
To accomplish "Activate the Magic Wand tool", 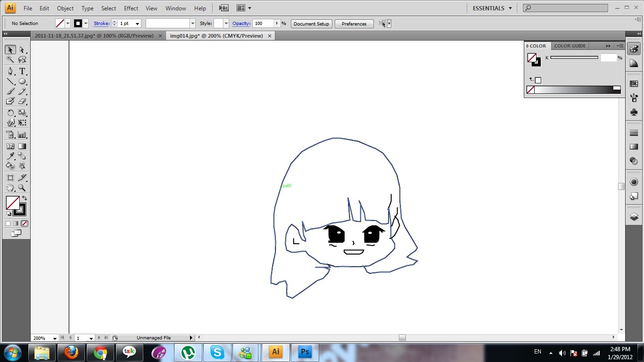I will click(10, 60).
